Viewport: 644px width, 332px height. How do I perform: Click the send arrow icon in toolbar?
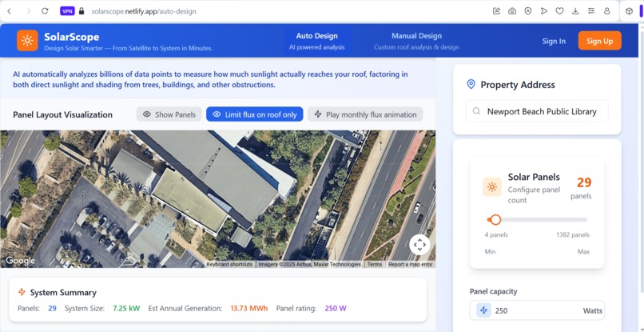click(544, 11)
